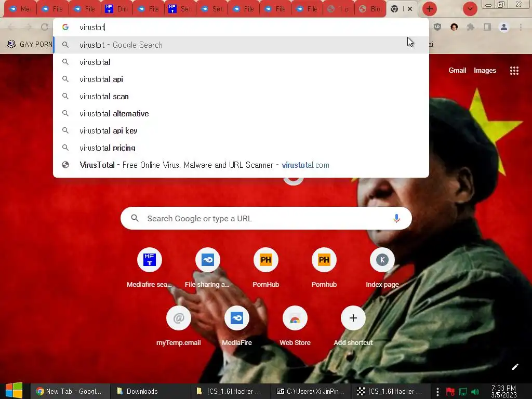Open the profile avatar menu

pos(504,27)
